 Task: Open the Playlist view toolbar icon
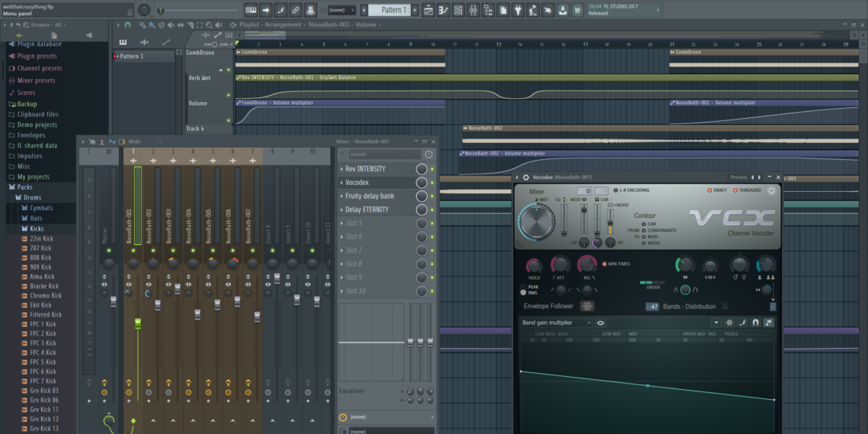click(x=428, y=10)
